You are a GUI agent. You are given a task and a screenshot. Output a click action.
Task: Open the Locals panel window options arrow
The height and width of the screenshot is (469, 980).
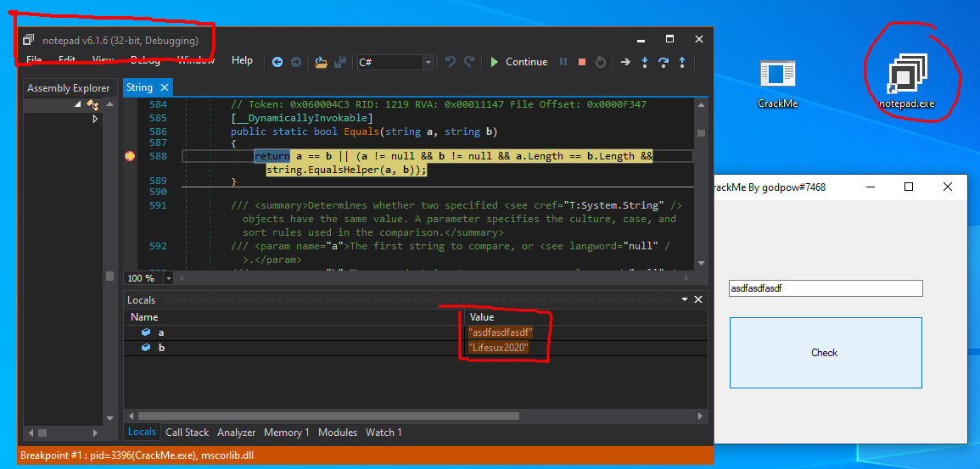(x=686, y=299)
